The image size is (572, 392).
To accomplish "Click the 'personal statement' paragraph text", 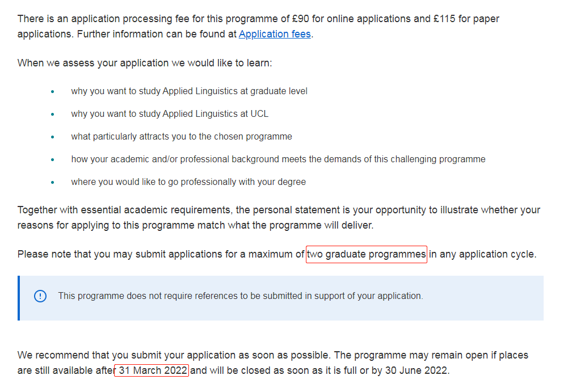I will pyautogui.click(x=279, y=218).
